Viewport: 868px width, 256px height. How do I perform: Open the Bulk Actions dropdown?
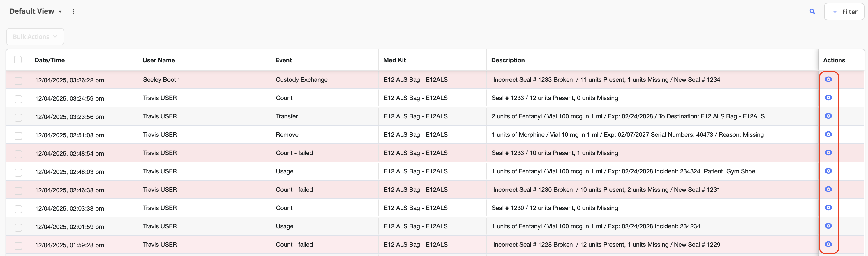pyautogui.click(x=35, y=37)
